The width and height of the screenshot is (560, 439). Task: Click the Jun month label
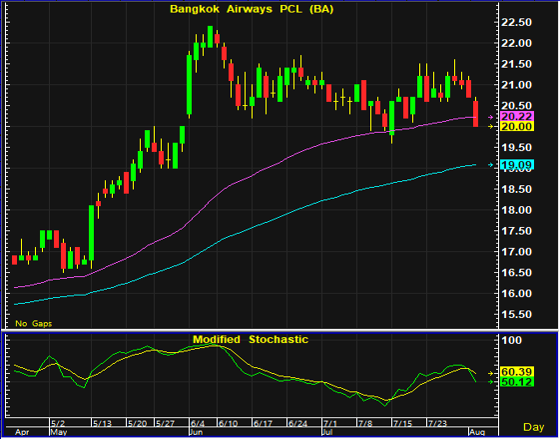point(197,433)
